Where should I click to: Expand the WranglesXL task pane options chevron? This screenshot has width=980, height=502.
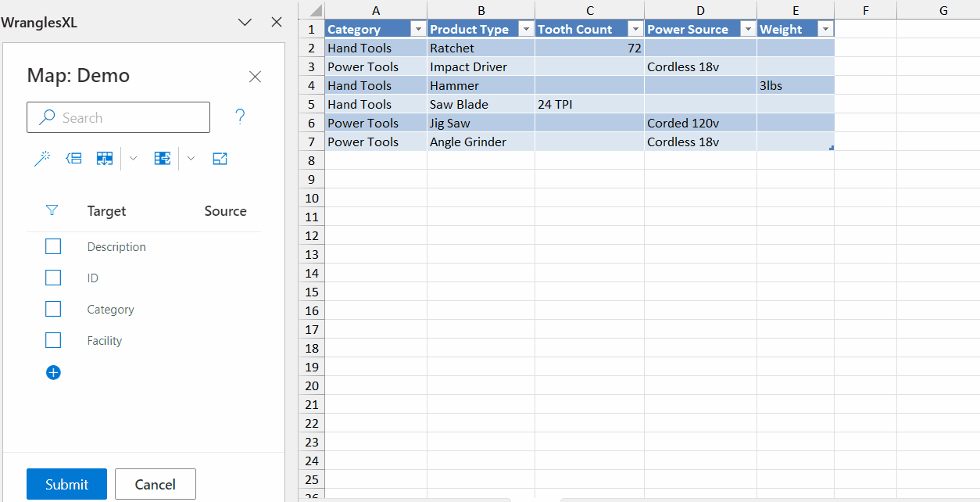245,23
